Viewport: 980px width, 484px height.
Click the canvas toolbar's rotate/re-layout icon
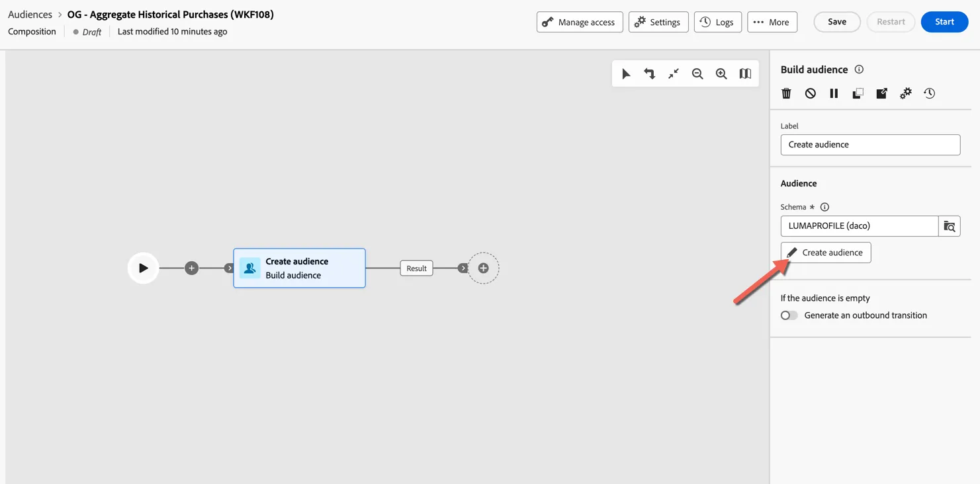[x=650, y=74]
